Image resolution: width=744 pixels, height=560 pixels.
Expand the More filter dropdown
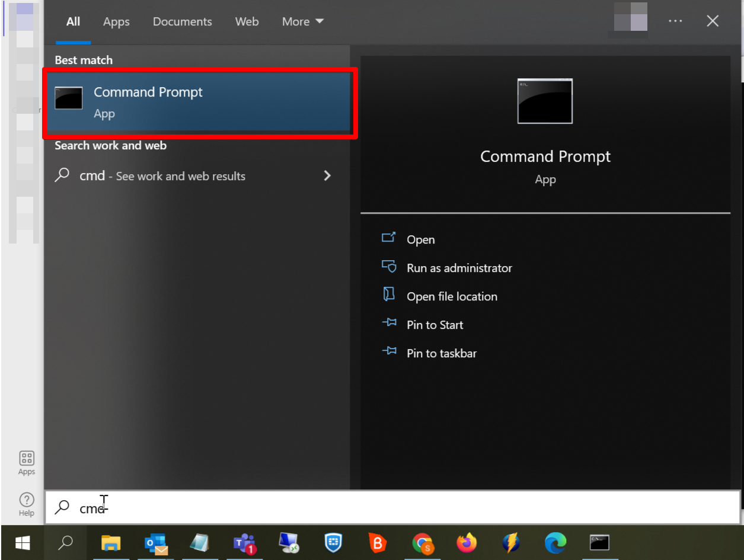point(302,21)
